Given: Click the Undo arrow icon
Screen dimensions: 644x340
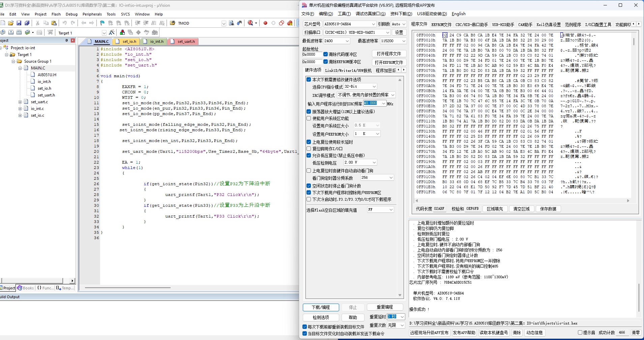Looking at the screenshot, I should tap(65, 23).
